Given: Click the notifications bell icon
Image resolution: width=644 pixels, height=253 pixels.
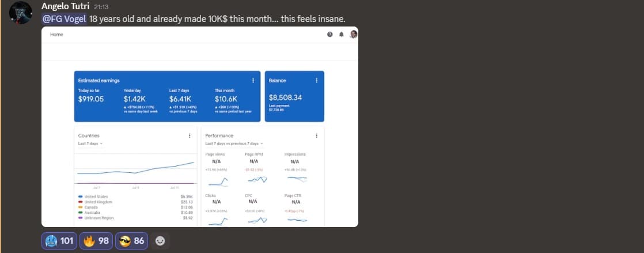Looking at the screenshot, I should (342, 35).
